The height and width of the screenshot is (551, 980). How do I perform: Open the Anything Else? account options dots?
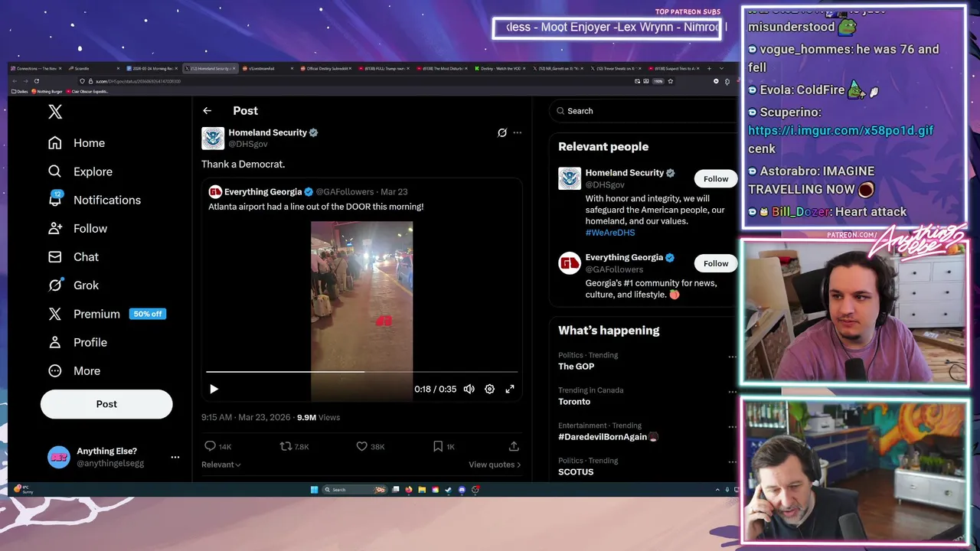tap(175, 457)
